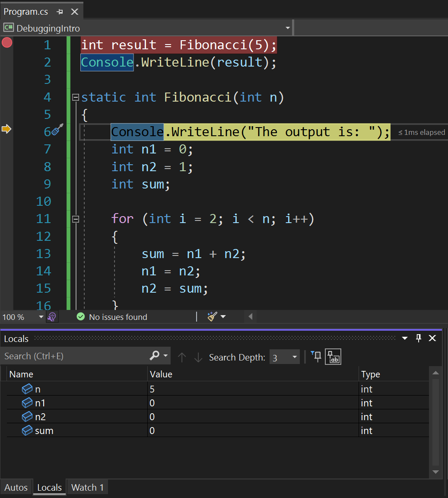This screenshot has height=498, width=448.
Task: Toggle auto-hide pin for Locals window
Action: pos(419,338)
